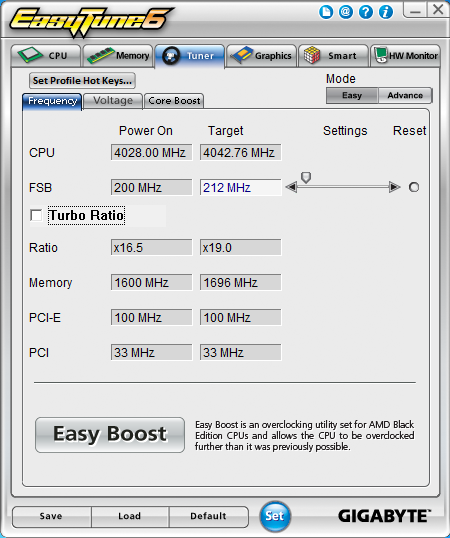Click Ratio target value x19.0
Screen dimensions: 450x538
point(240,247)
